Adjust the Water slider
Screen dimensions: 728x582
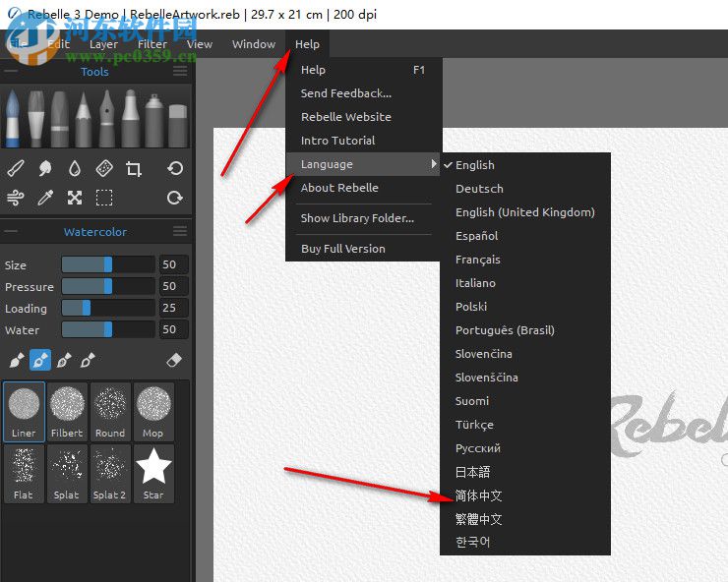(x=108, y=329)
